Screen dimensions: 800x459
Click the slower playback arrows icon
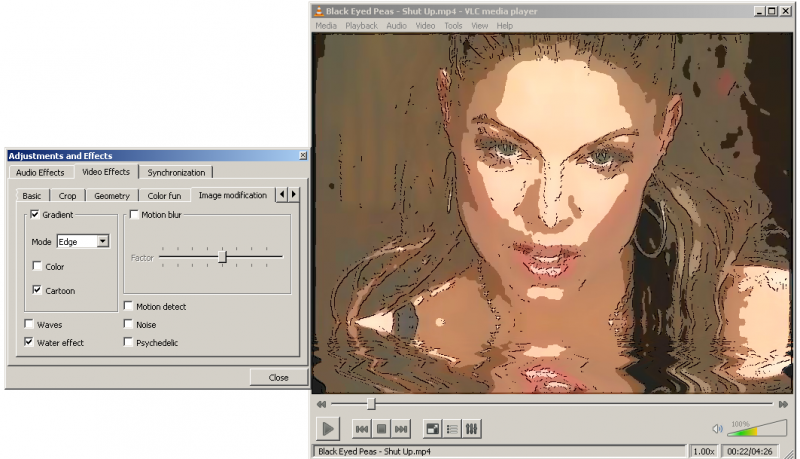pos(321,404)
